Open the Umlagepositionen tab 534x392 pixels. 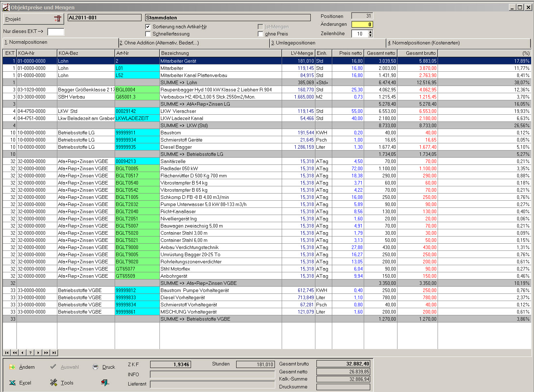[x=328, y=43]
